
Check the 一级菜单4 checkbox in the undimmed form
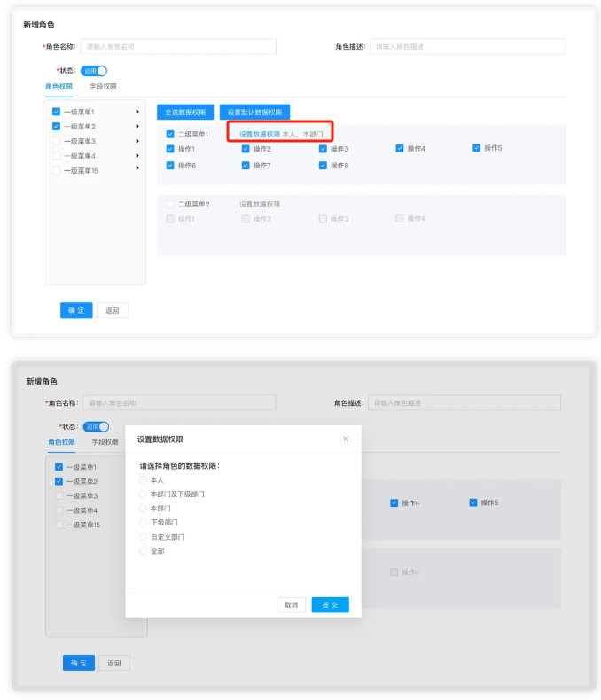[x=56, y=156]
